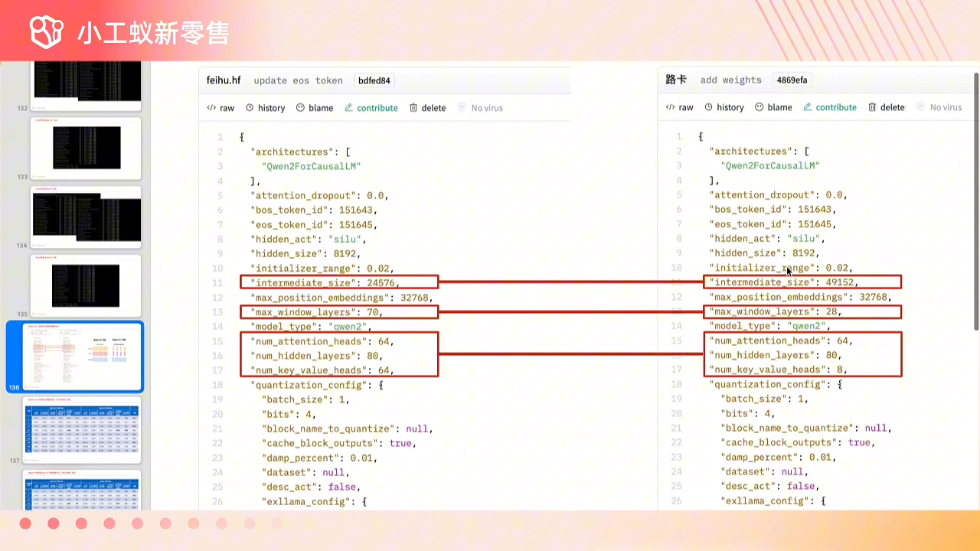Click the delete trash icon in right panel

coord(873,107)
